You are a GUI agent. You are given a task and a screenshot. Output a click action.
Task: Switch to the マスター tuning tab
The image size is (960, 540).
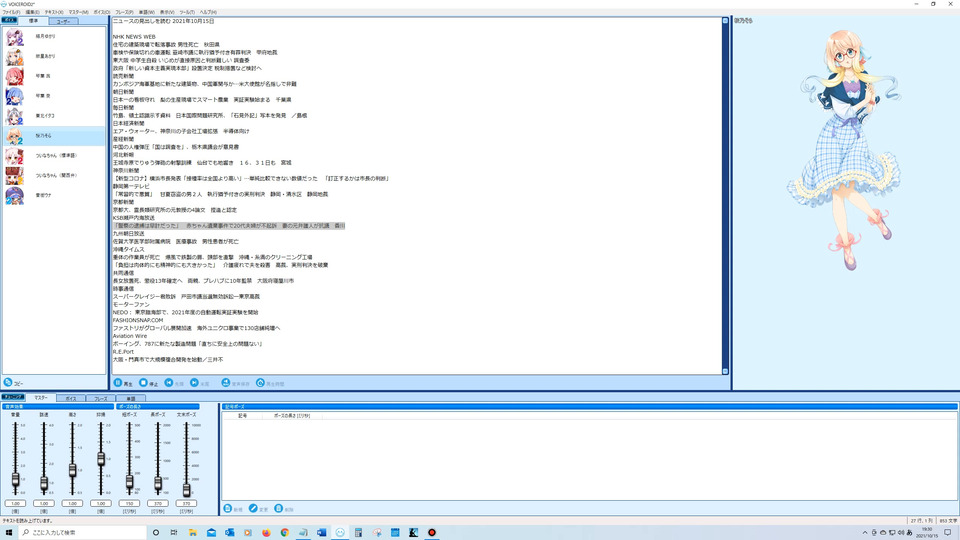point(40,398)
